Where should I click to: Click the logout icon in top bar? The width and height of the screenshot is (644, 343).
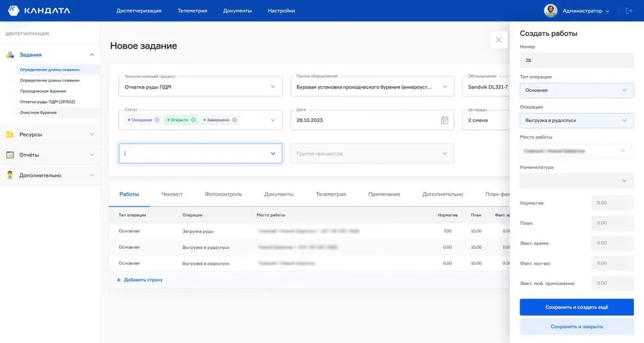(629, 11)
